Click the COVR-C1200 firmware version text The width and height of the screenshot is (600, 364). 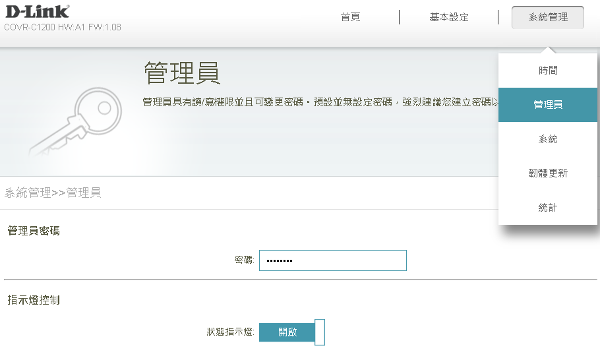point(63,28)
